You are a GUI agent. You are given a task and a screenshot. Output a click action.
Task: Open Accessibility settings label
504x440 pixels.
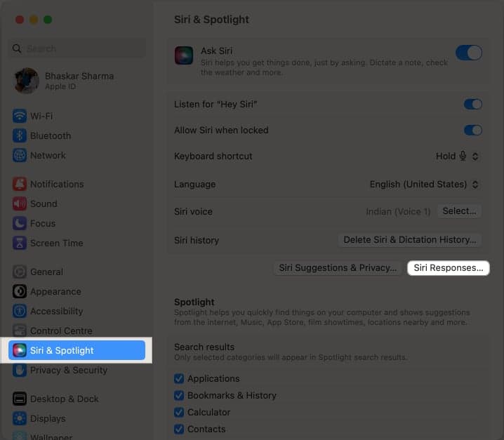pyautogui.click(x=57, y=311)
